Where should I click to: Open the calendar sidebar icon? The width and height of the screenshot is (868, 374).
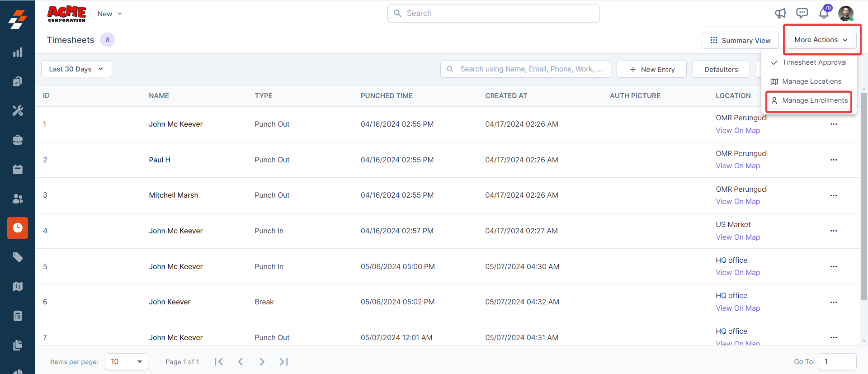coord(18,170)
